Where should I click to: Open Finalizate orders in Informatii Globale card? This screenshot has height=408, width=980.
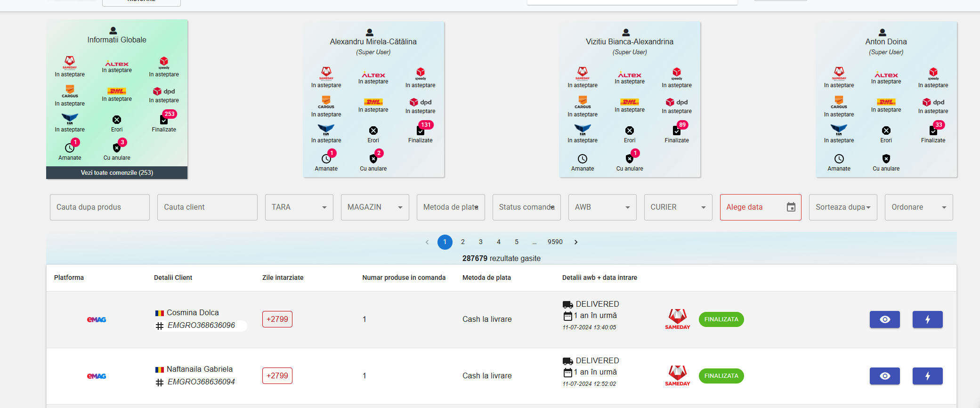click(x=164, y=120)
